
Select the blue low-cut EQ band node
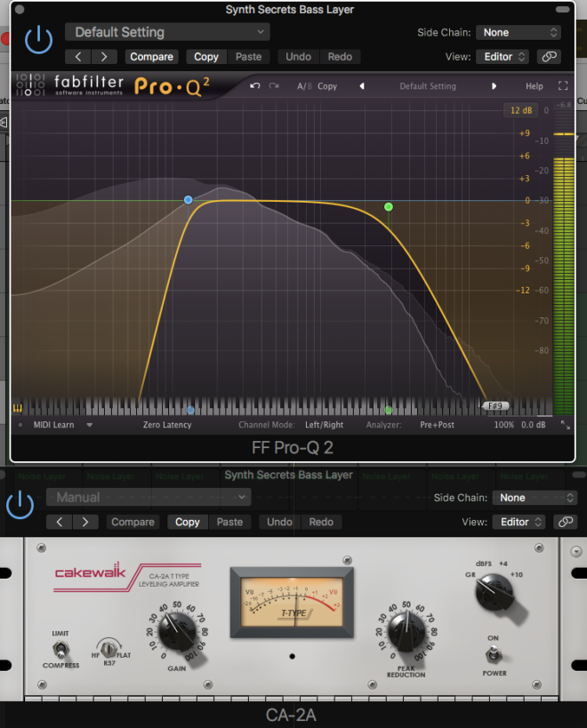coord(188,200)
